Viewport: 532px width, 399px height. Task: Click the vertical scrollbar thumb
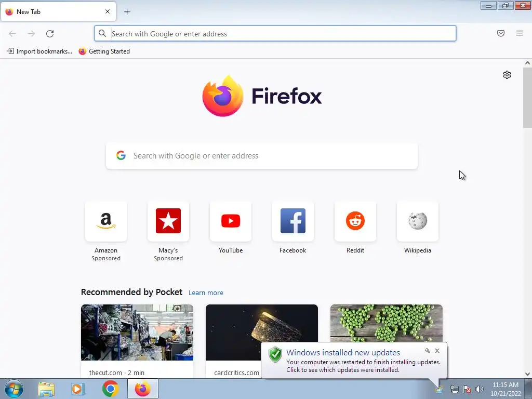[527, 97]
